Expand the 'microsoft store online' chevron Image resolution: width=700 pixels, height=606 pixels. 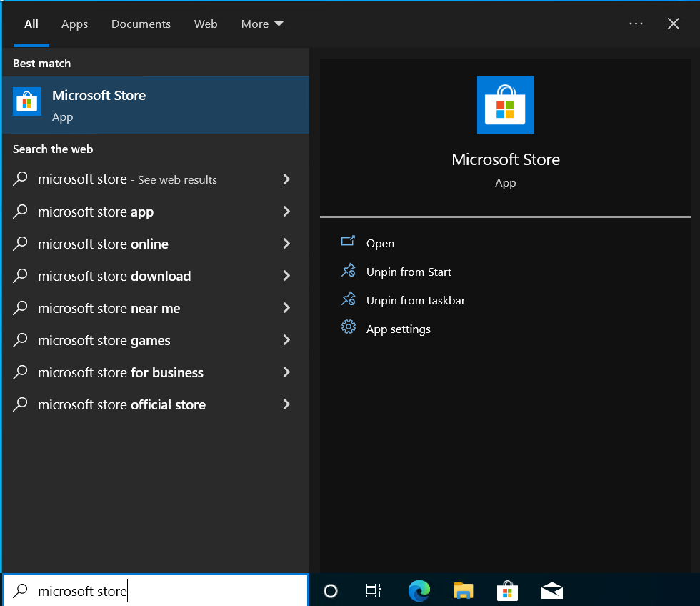(286, 244)
